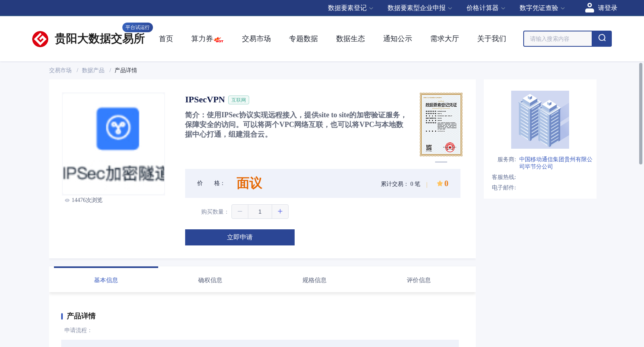Viewport: 644px width, 347px height.
Task: Click the 交易市场 breadcrumb link
Action: coord(60,71)
